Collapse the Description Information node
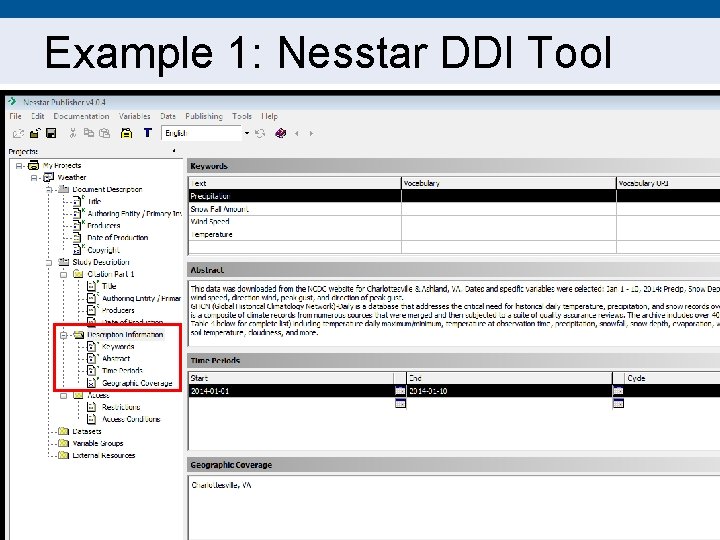Screen dimensions: 720x540 64,335
